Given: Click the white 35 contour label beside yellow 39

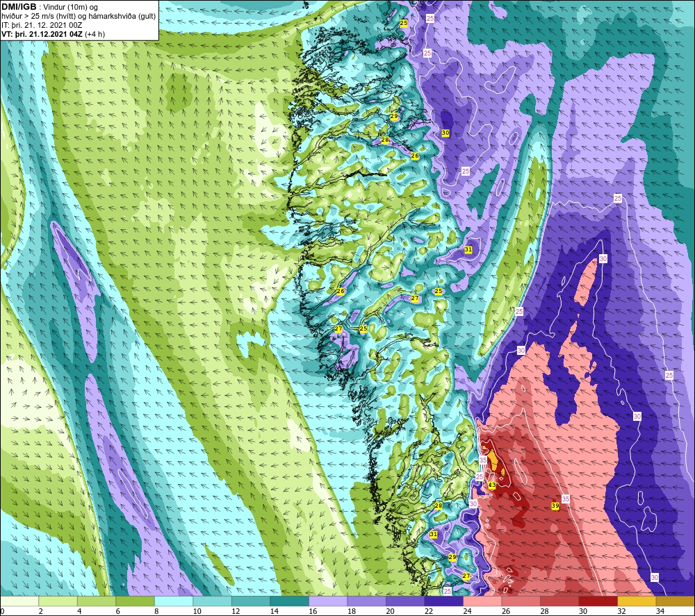Looking at the screenshot, I should (566, 499).
